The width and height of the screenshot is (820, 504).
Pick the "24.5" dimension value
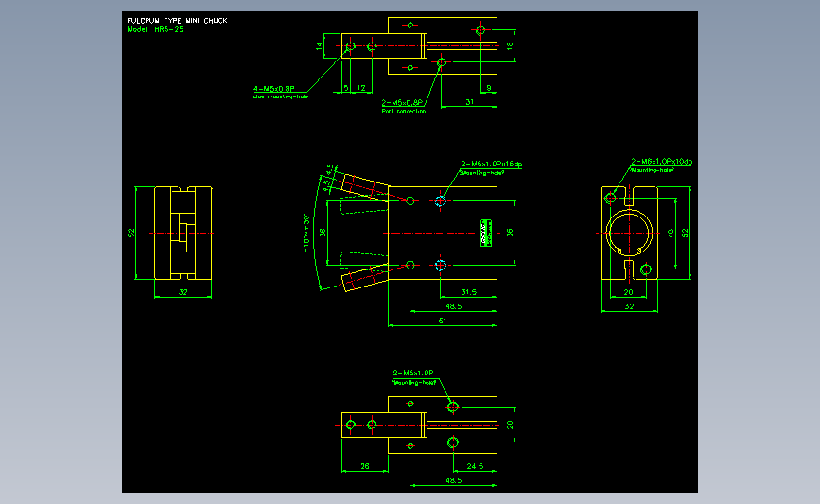pos(475,466)
